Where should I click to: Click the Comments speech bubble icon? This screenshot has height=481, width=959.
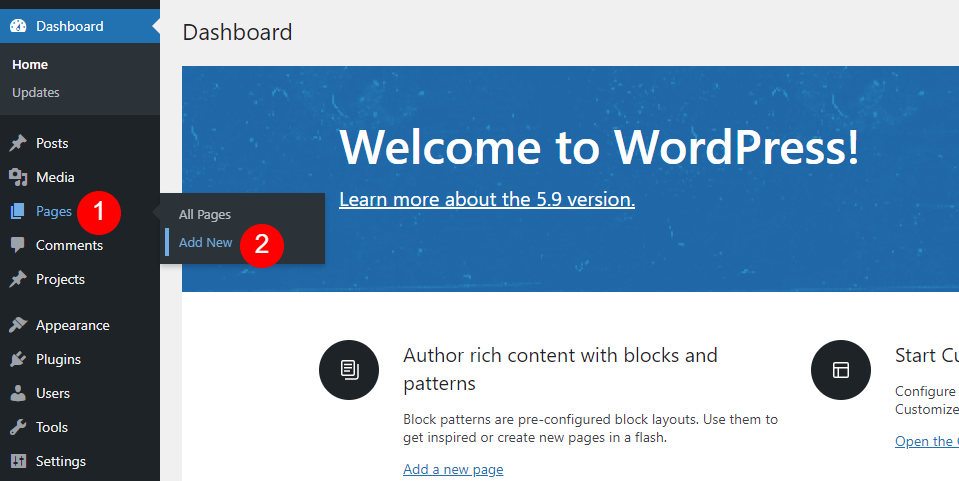[18, 245]
